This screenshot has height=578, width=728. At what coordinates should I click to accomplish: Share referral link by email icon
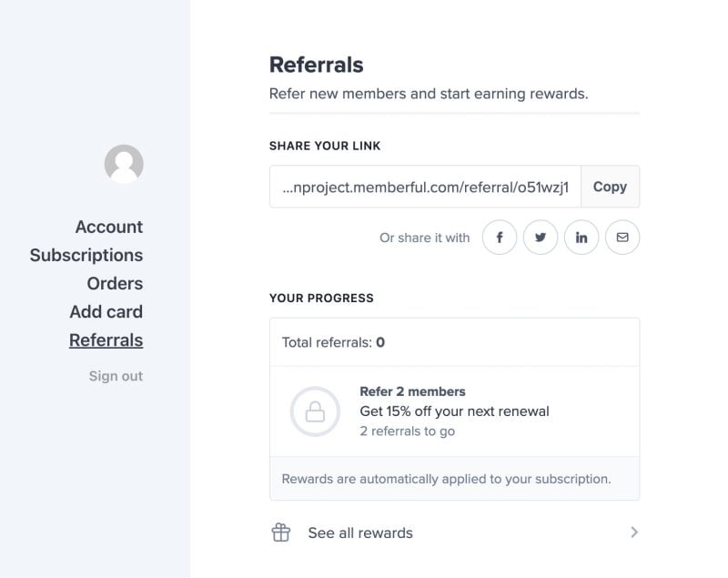(622, 238)
